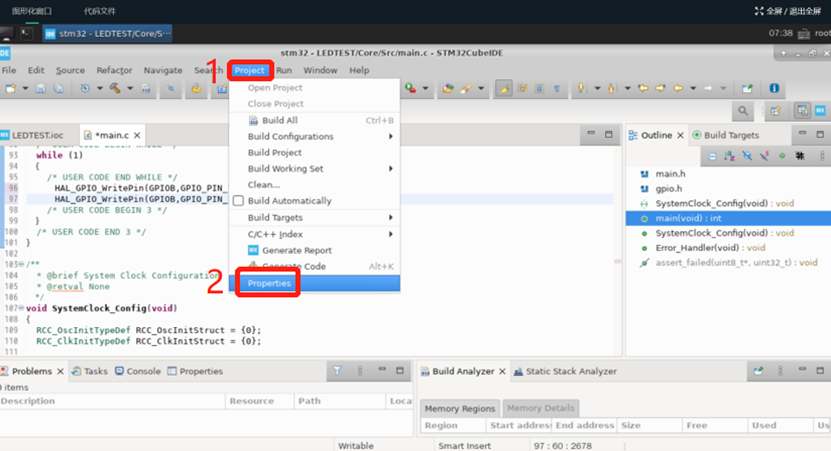
Task: Select the Memory Regions tab
Action: point(459,408)
